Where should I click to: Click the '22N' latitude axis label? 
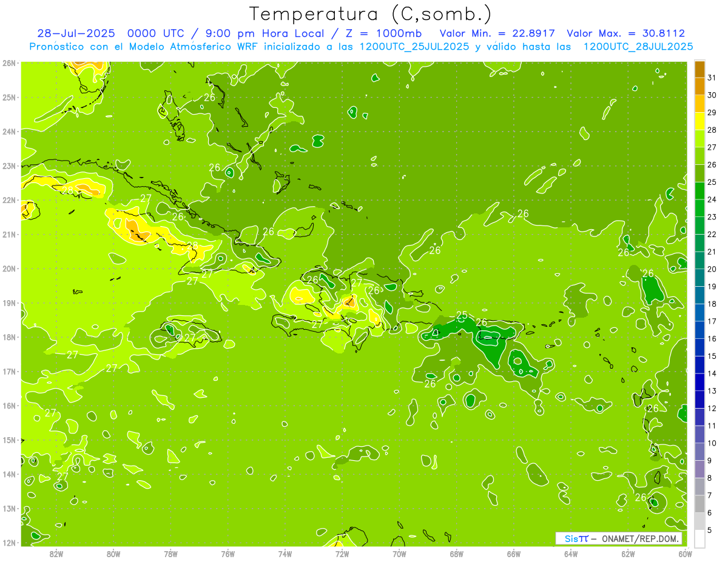click(x=10, y=200)
